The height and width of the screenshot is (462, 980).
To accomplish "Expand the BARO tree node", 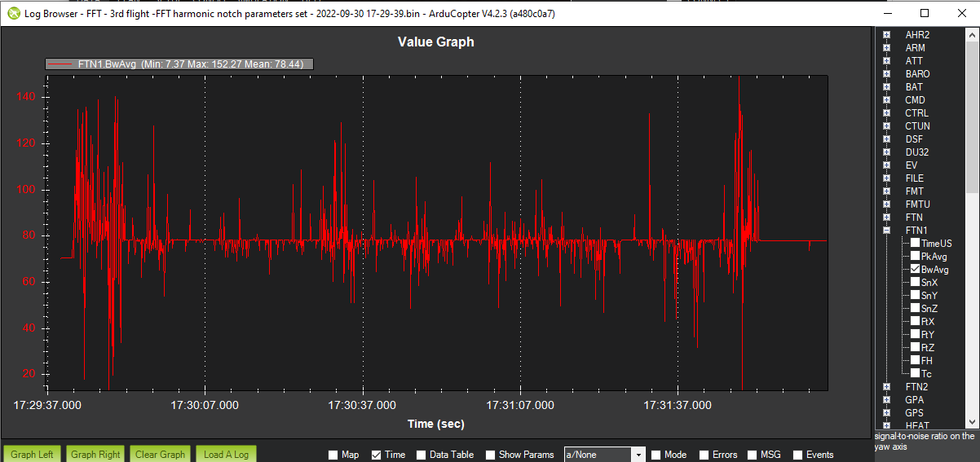I will point(886,74).
